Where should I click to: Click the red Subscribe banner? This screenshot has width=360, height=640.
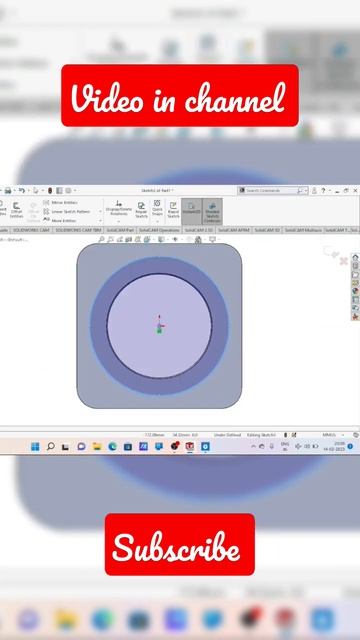180,544
